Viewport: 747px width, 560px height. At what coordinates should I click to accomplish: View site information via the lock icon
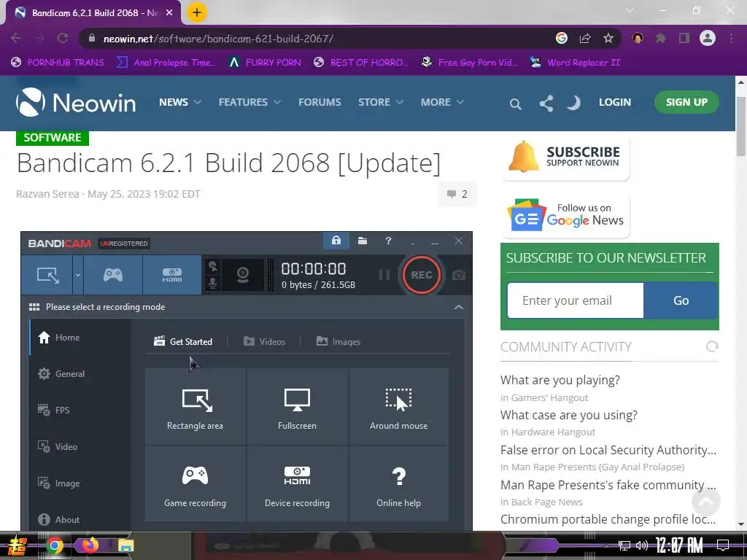pyautogui.click(x=92, y=38)
